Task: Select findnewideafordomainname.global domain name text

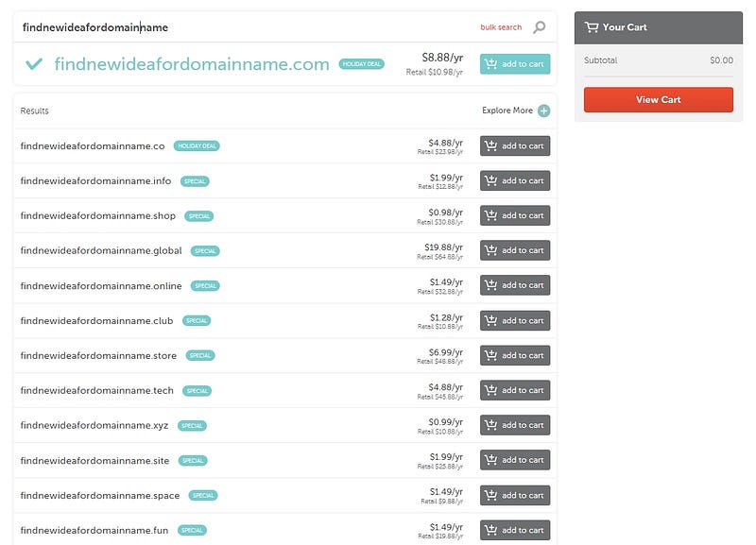Action: (x=101, y=250)
